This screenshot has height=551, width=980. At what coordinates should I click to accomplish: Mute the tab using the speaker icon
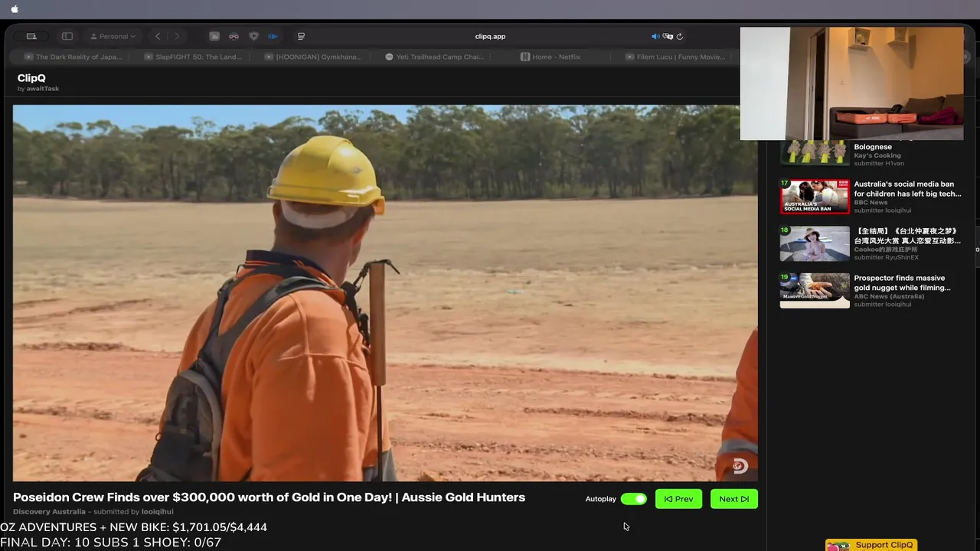[655, 36]
